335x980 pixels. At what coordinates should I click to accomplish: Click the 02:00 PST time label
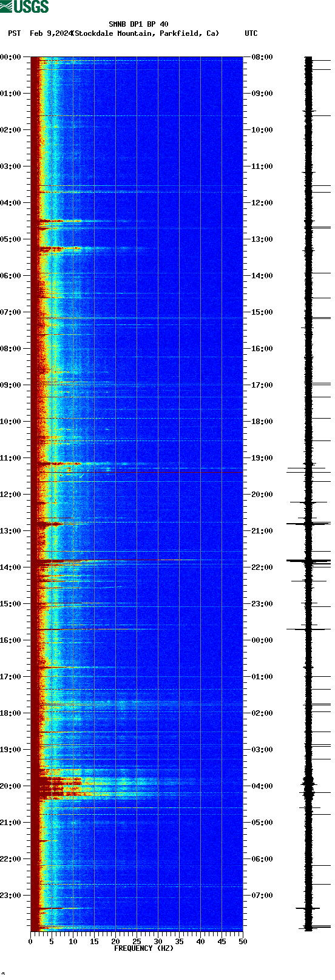click(11, 130)
